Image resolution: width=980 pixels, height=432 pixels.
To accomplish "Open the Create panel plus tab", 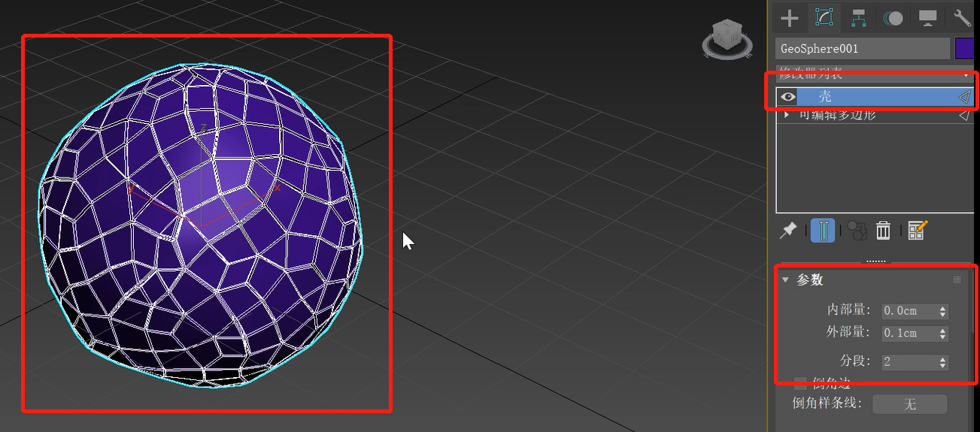I will 789,17.
